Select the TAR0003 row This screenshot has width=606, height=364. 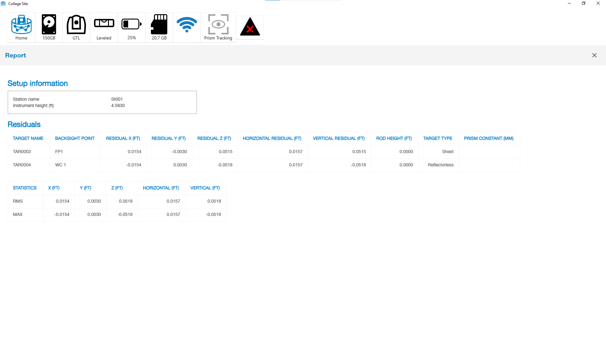[x=22, y=152]
